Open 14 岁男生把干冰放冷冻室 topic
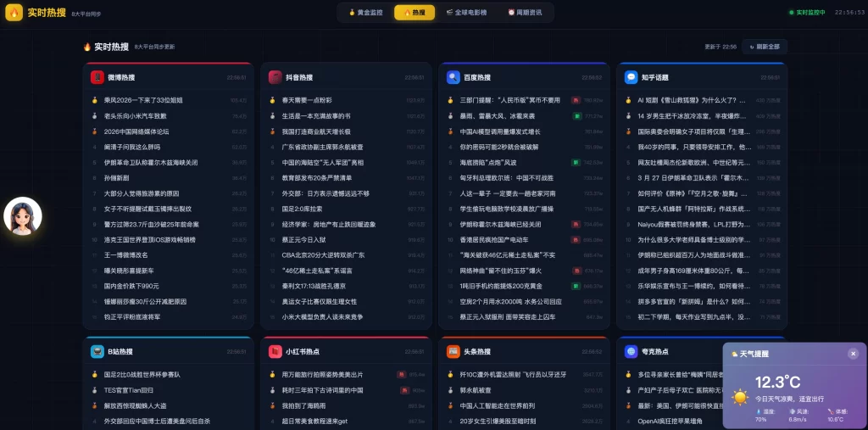Screen dimensions: 868x430 tap(692, 116)
